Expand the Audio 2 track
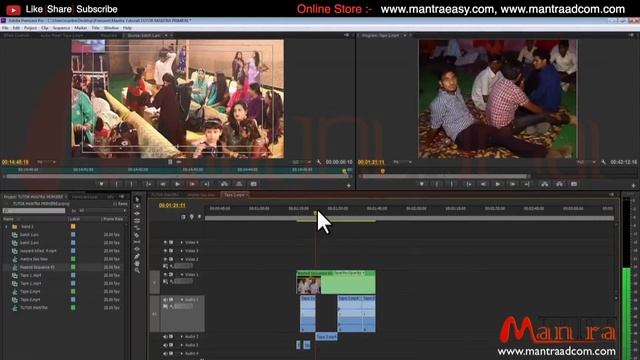The image size is (640, 360). [182, 337]
